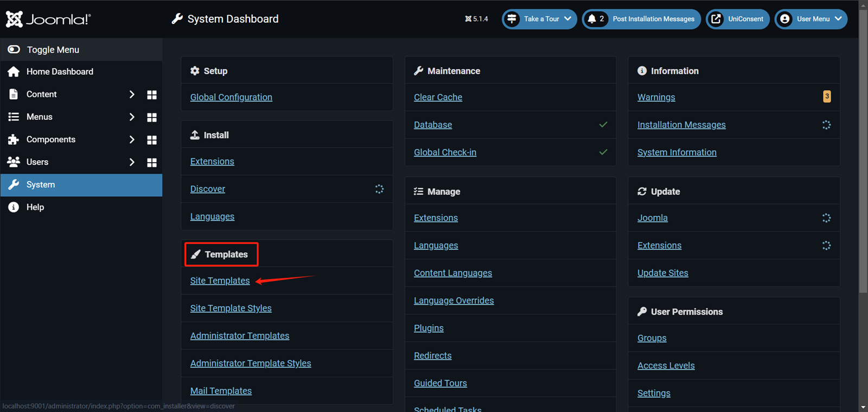This screenshot has height=412, width=868.
Task: Open the Groups permissions link
Action: tap(652, 338)
